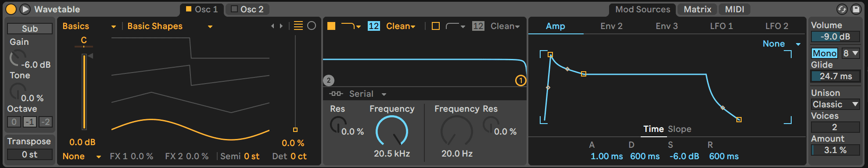Open the envelope loop mode None dropdown
Image resolution: width=868 pixels, height=168 pixels.
782,44
